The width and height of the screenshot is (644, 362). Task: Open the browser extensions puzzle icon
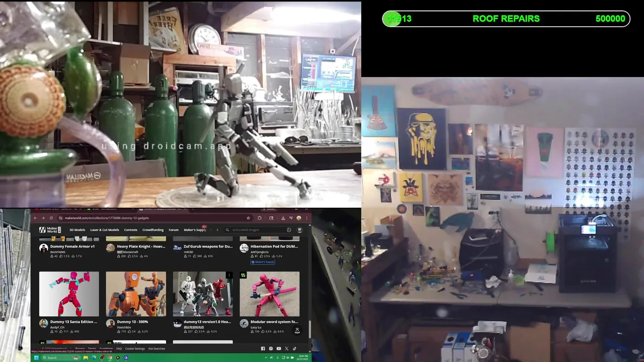260,218
